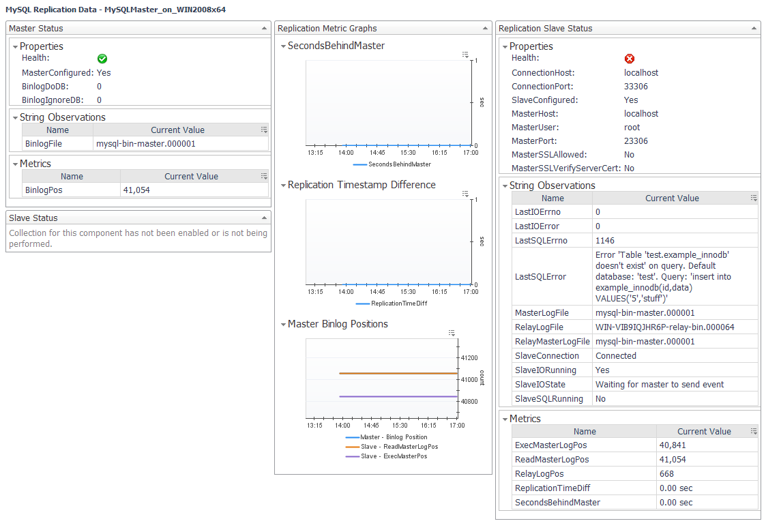
Task: Collapse the Metrics section under Master Status
Action: (x=15, y=164)
